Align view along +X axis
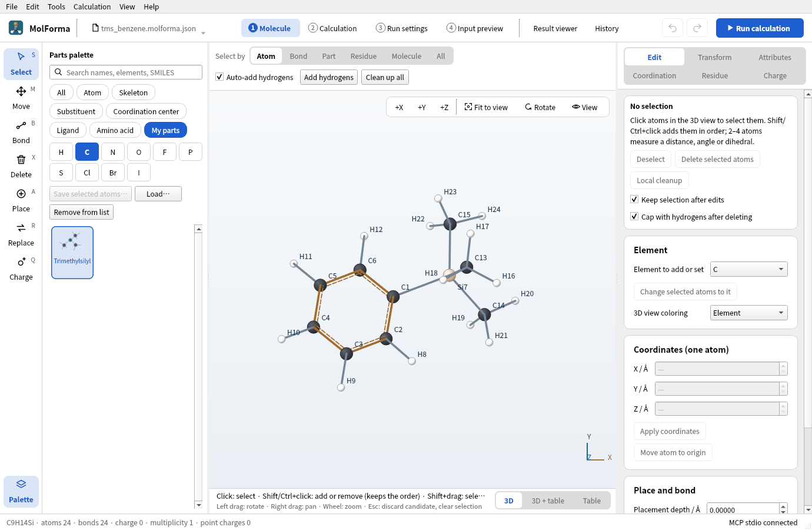 point(399,107)
